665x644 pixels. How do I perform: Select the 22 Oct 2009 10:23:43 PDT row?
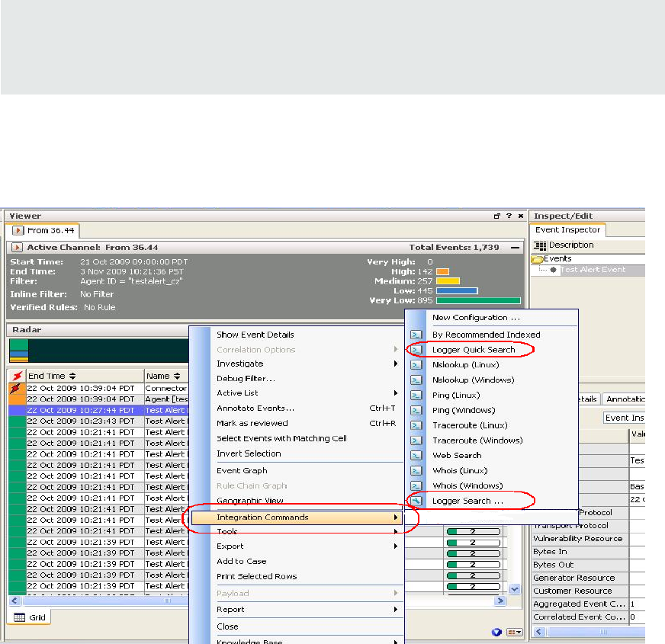(98, 421)
